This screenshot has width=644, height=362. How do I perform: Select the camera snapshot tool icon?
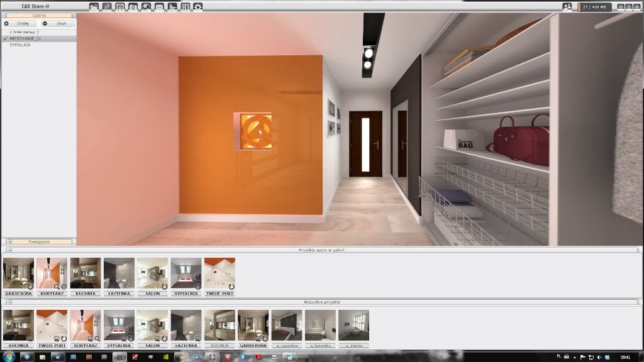(x=133, y=6)
